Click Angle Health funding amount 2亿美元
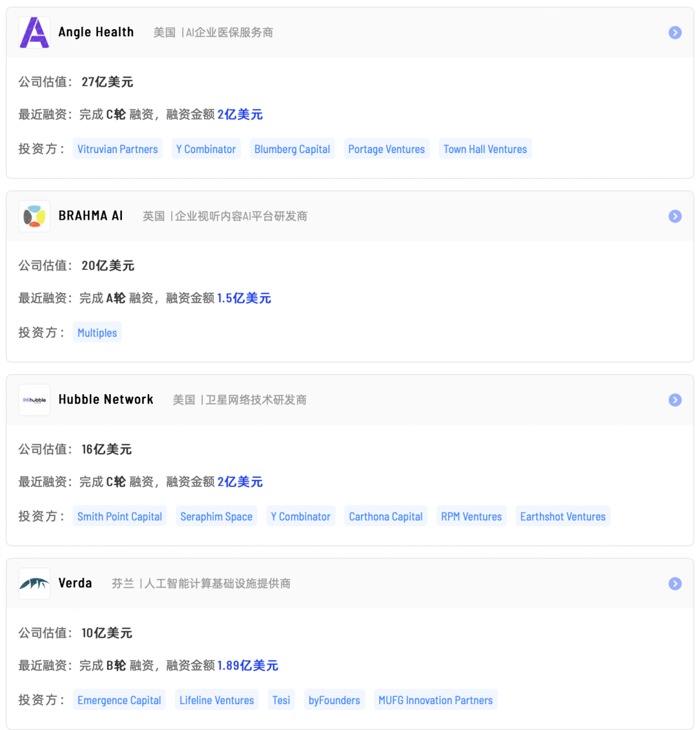The width and height of the screenshot is (700, 730). [240, 115]
